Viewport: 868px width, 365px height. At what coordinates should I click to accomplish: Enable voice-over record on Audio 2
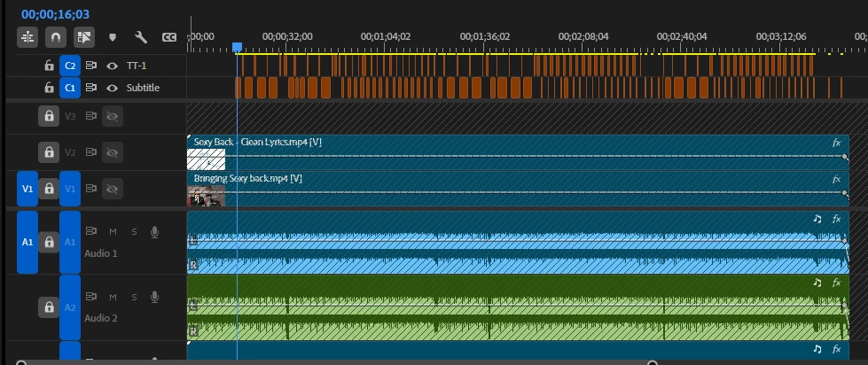[x=155, y=298]
